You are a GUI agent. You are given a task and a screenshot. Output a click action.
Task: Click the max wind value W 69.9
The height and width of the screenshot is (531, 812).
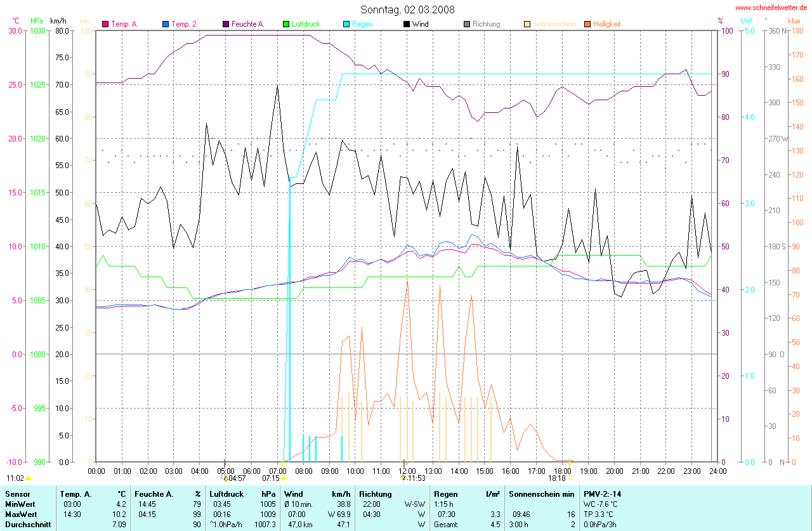pyautogui.click(x=339, y=515)
